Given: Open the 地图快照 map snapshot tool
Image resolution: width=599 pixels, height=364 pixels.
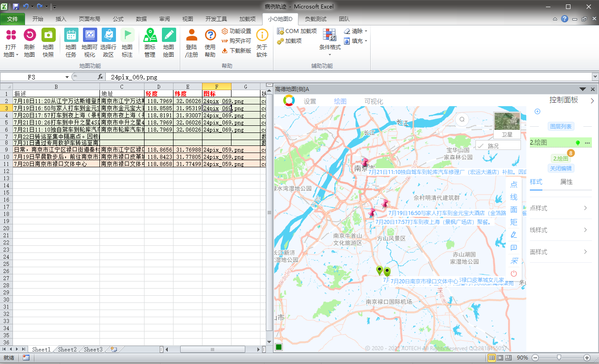Looking at the screenshot, I should tap(48, 35).
